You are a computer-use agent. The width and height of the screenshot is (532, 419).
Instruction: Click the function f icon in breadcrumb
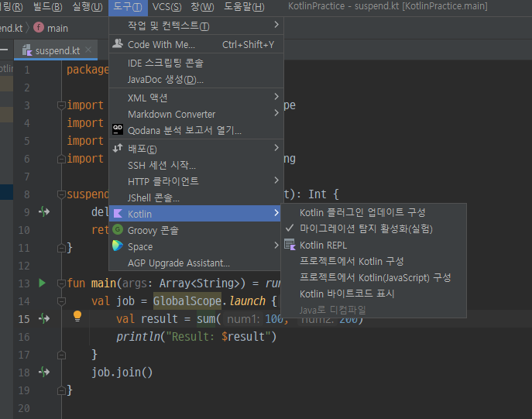click(x=39, y=27)
